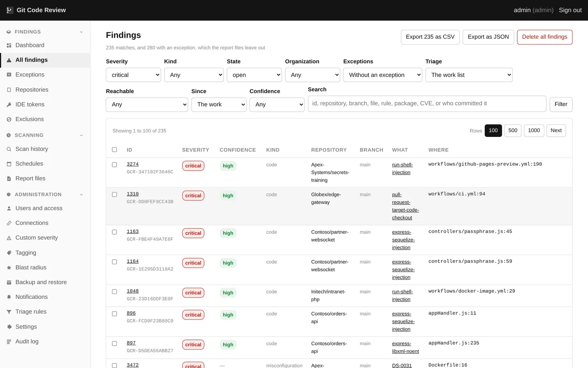This screenshot has width=588, height=368.
Task: Click the Blast radius star icon
Action: pos(9,268)
